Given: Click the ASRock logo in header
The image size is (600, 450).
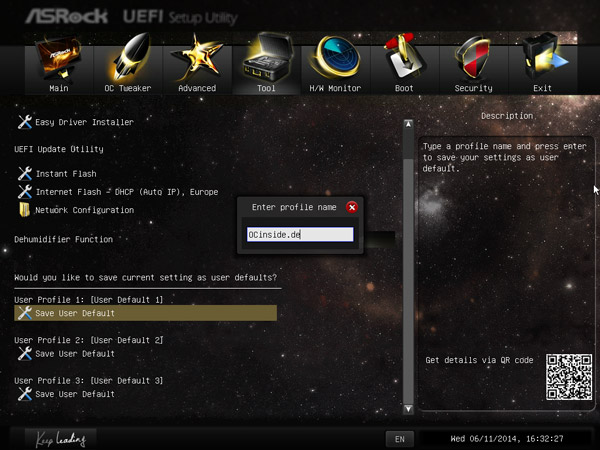Looking at the screenshot, I should click(67, 16).
